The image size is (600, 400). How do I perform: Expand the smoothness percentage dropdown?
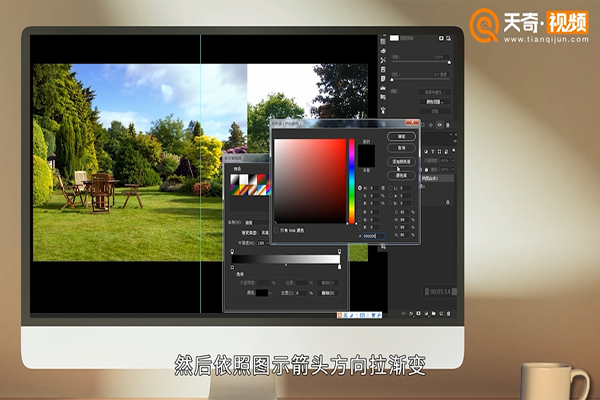268,241
